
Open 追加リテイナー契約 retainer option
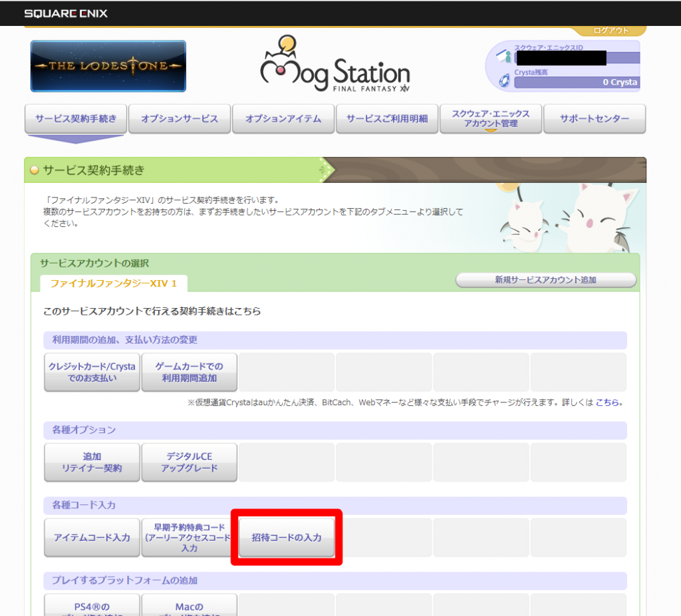[x=91, y=462]
